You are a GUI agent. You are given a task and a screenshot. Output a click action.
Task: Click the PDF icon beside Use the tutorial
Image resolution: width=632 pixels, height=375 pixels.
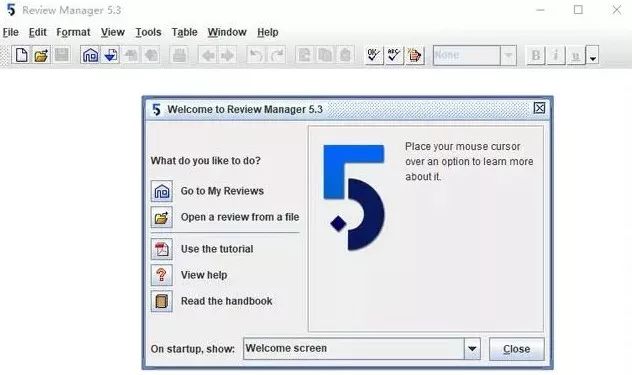[162, 249]
